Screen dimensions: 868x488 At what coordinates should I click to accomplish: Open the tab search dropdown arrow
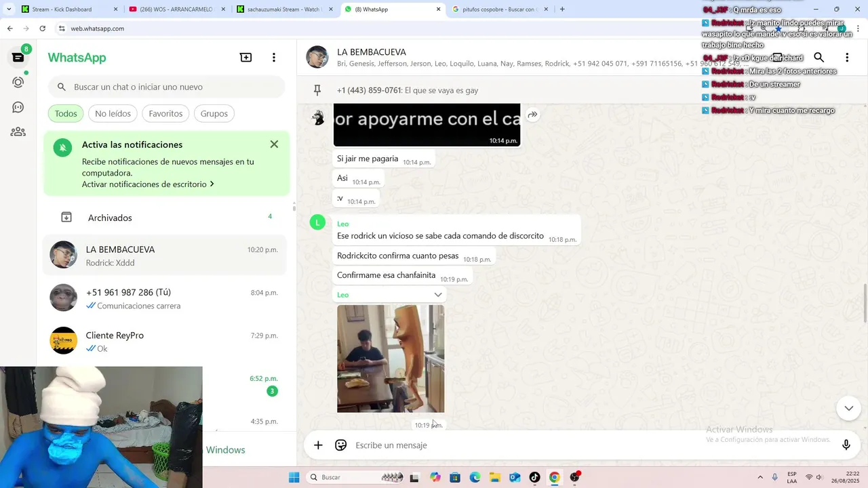8,9
